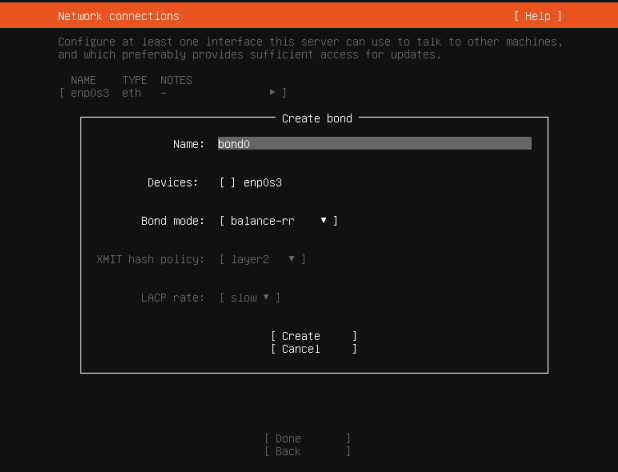This screenshot has width=618, height=472.
Task: Click the Network connections header title
Action: (119, 16)
